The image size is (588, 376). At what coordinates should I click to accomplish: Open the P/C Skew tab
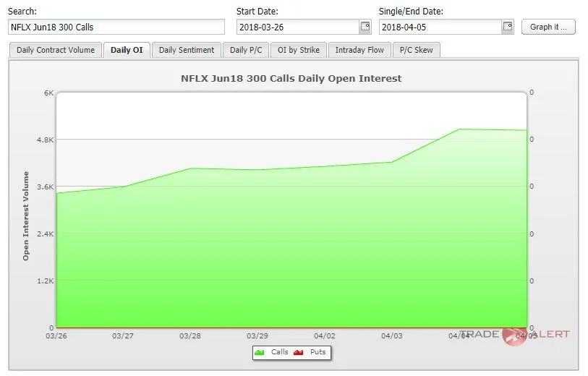click(x=417, y=50)
